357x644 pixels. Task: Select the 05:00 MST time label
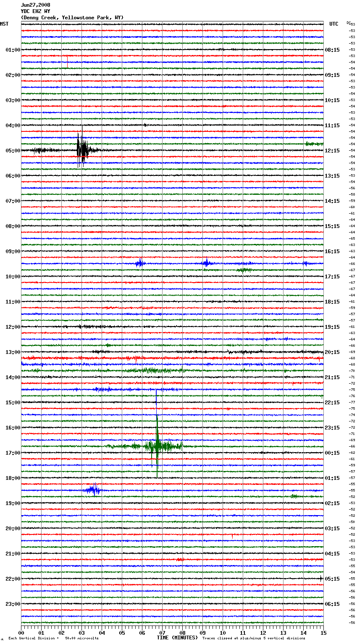(x=13, y=151)
